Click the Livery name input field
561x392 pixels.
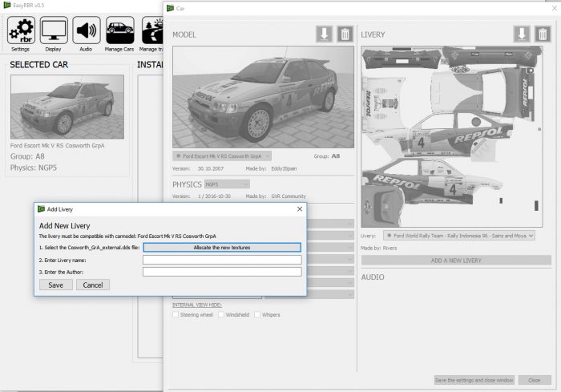point(222,260)
